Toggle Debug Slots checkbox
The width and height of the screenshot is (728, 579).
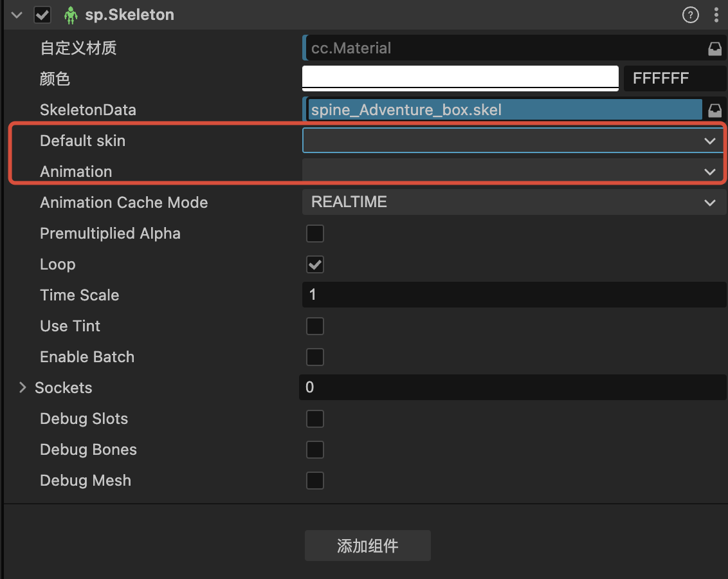[315, 419]
